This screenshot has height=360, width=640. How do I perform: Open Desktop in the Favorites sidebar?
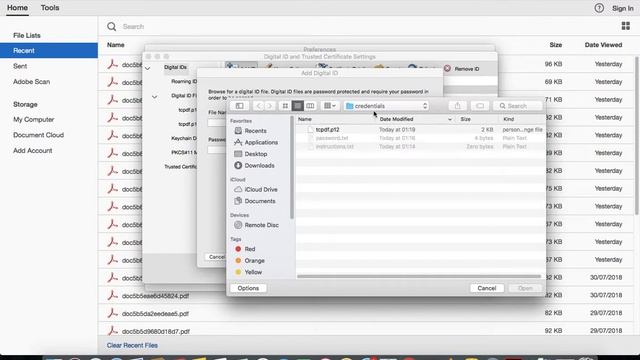[x=256, y=154]
